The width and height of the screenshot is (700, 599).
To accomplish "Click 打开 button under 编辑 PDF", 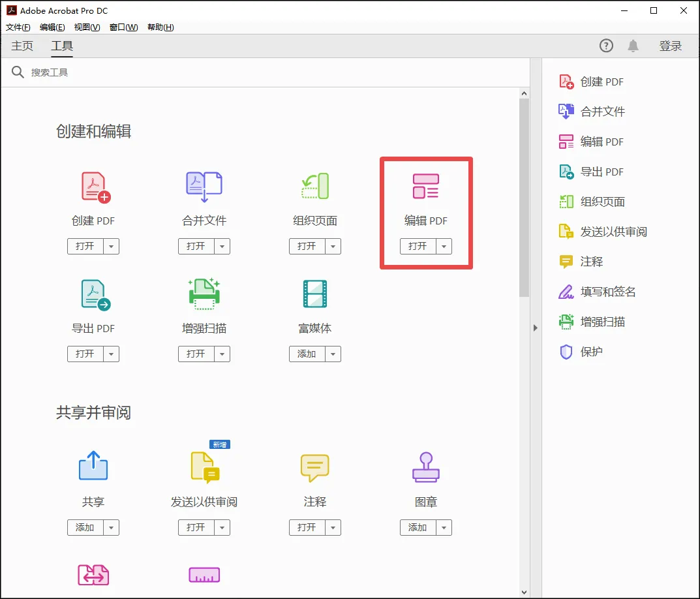I will (418, 246).
